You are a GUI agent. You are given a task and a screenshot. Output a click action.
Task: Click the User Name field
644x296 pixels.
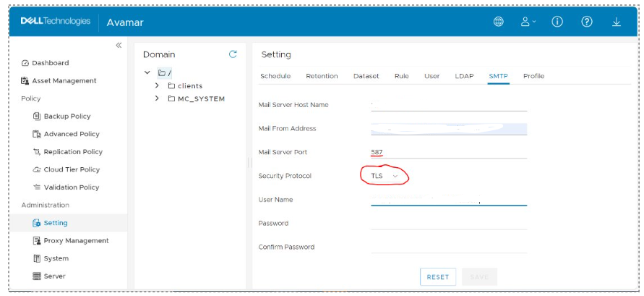point(449,200)
